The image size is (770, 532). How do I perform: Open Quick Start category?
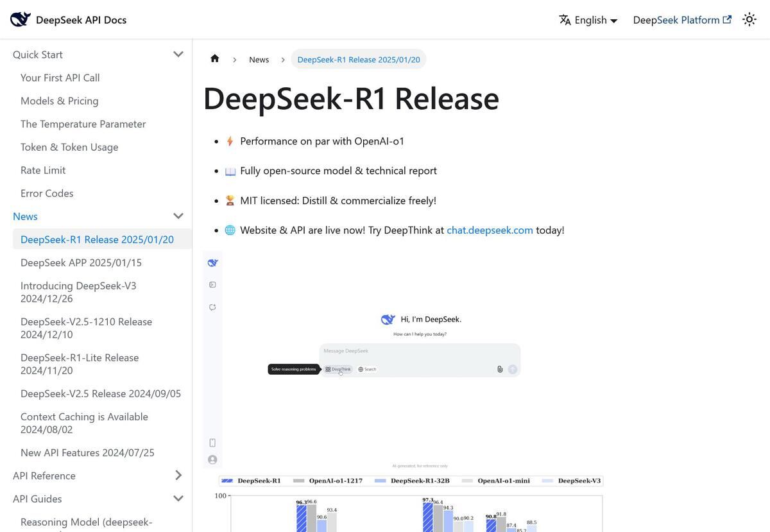pos(38,55)
